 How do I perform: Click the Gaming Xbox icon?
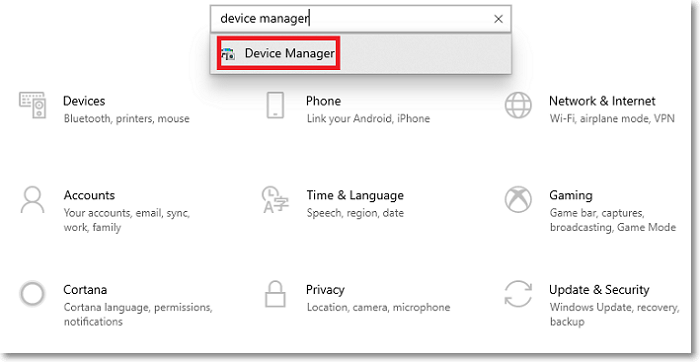[518, 200]
